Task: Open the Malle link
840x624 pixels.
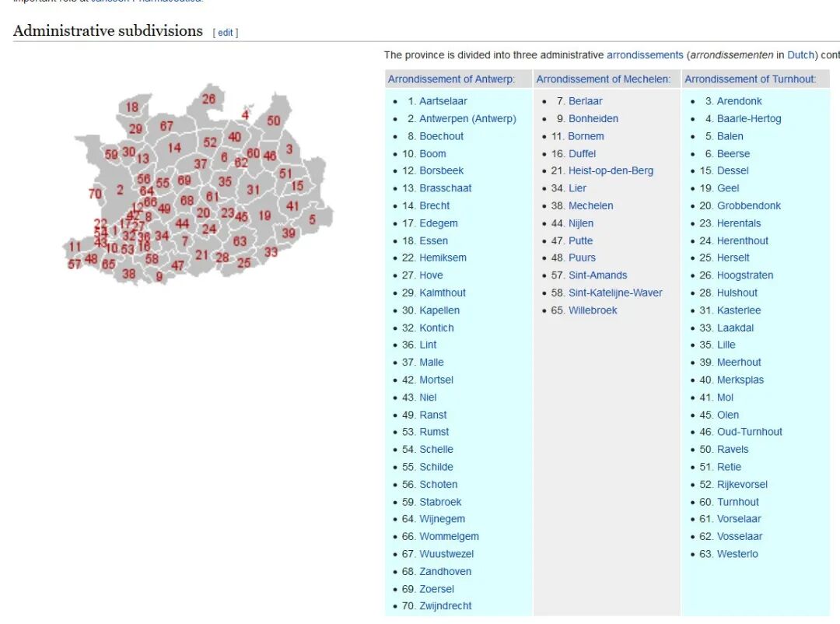Action: click(431, 363)
